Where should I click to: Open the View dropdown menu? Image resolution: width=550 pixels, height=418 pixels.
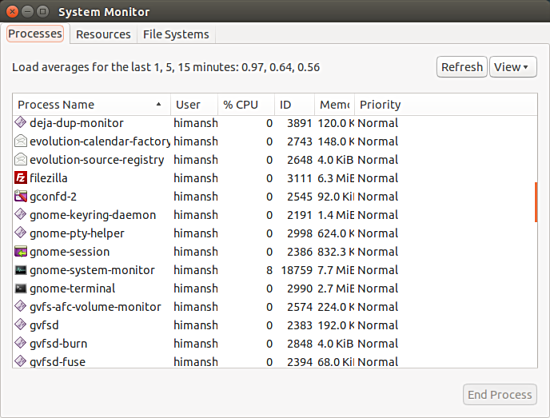513,67
